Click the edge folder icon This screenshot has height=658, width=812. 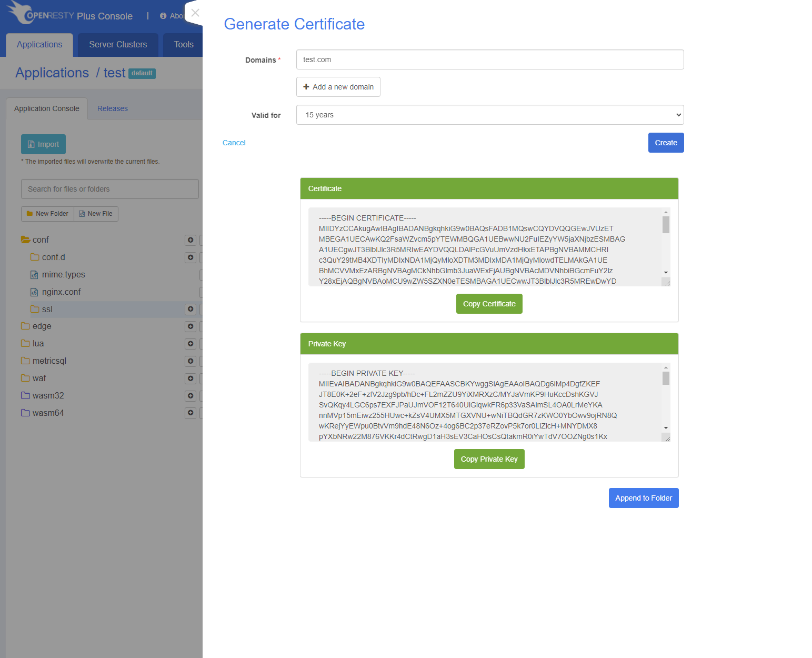[25, 326]
